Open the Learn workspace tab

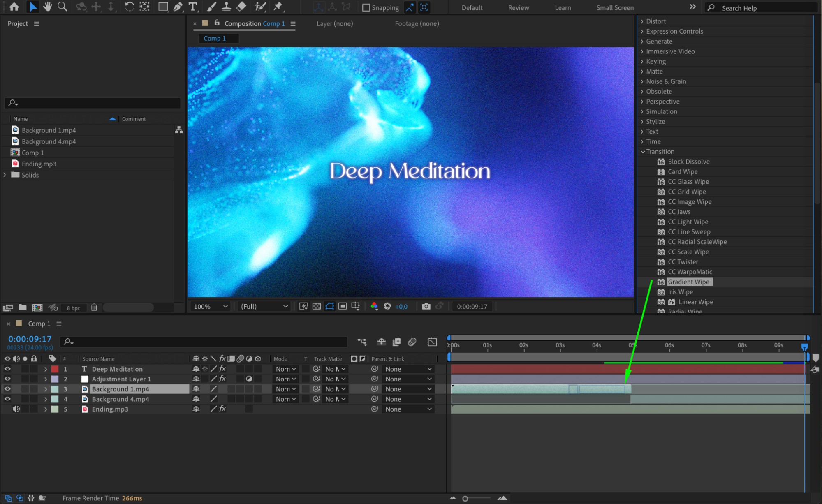pyautogui.click(x=563, y=7)
